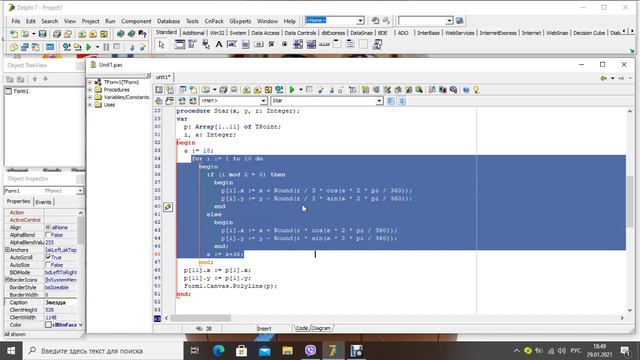Pick the CheckBox component in palette
This screenshot has height=360, width=640.
(271, 44)
